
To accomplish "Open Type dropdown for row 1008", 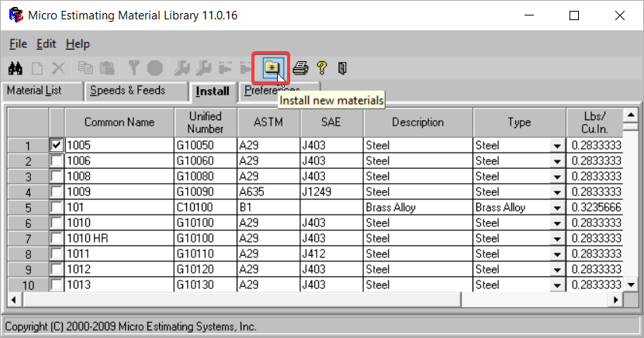I will pos(557,177).
